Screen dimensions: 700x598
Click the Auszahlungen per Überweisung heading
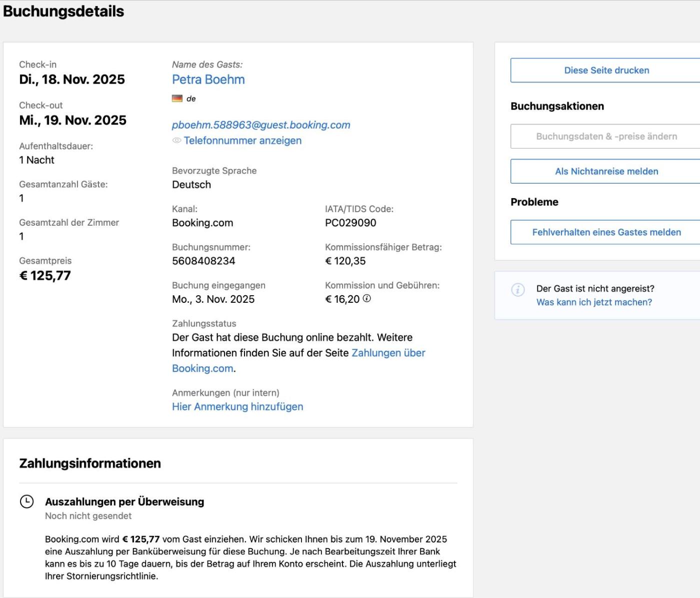tap(124, 502)
